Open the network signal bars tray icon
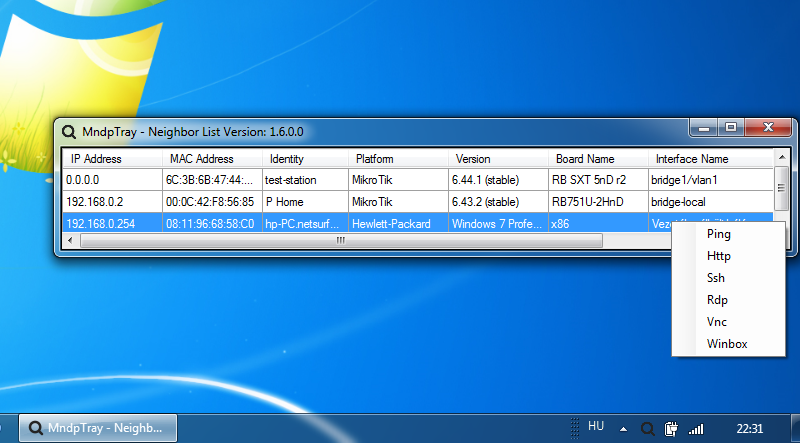This screenshot has height=443, width=800. [695, 429]
